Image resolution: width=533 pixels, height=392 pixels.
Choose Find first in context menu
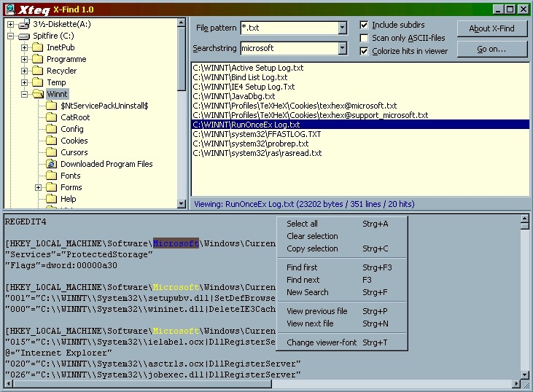tap(342, 267)
